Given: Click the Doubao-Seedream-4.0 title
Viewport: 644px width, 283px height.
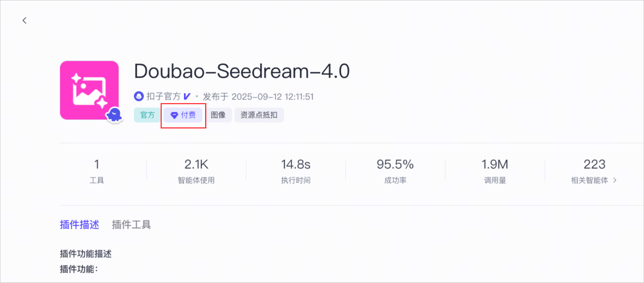Looking at the screenshot, I should click(x=242, y=71).
